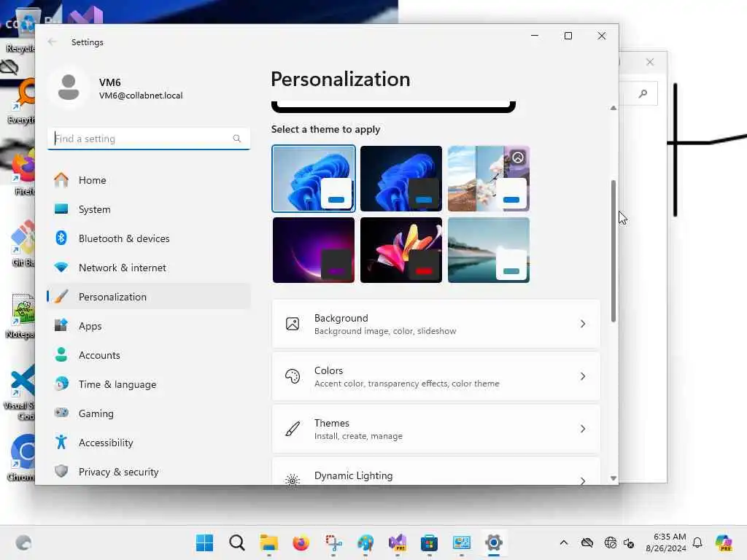
Task: Open Gaming settings
Action: [149, 413]
